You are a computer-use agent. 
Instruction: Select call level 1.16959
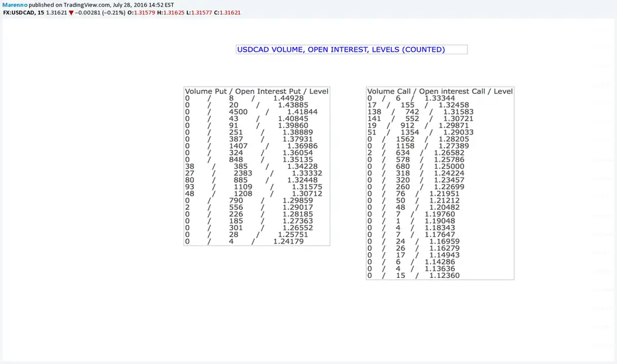[444, 241]
